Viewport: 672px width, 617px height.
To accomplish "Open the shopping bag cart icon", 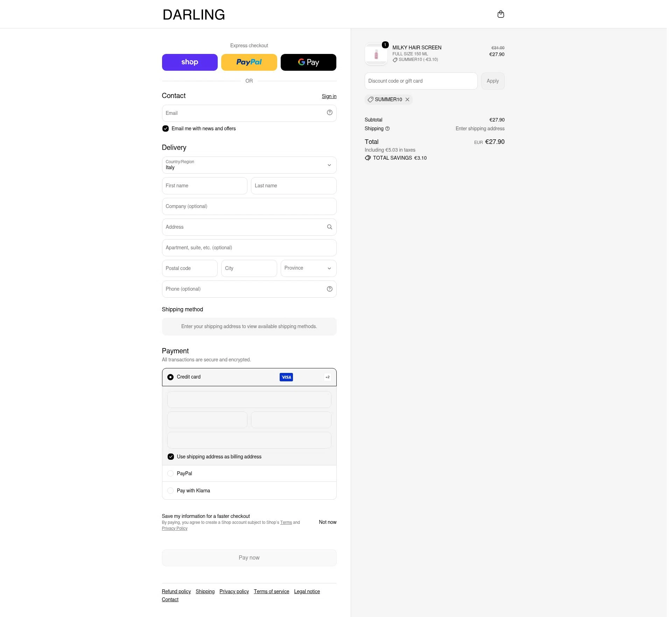I will coord(500,14).
